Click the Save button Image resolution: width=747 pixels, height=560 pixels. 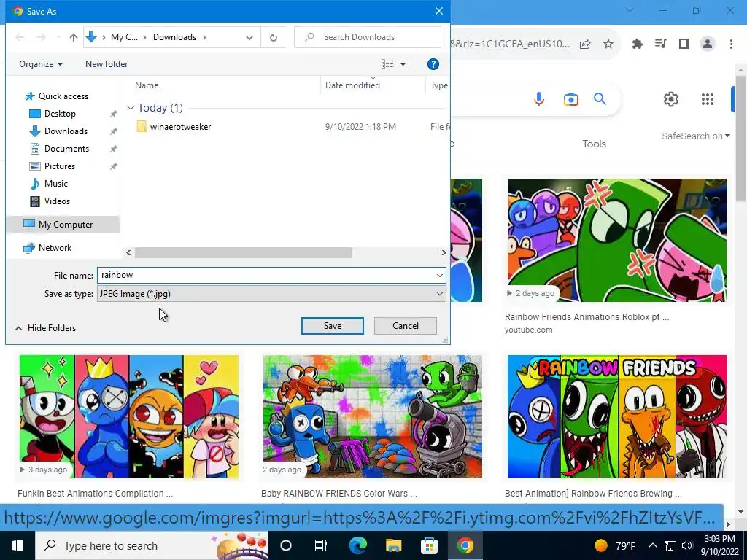click(332, 326)
